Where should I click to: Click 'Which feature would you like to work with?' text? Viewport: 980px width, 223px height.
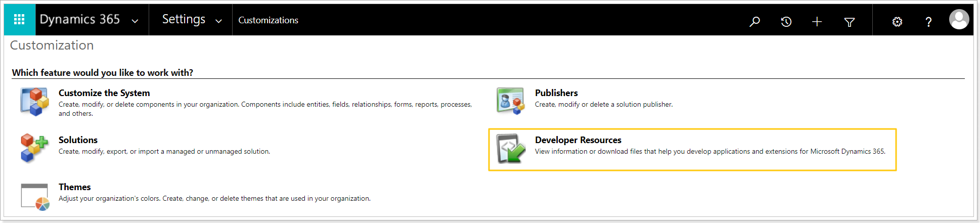tap(103, 73)
